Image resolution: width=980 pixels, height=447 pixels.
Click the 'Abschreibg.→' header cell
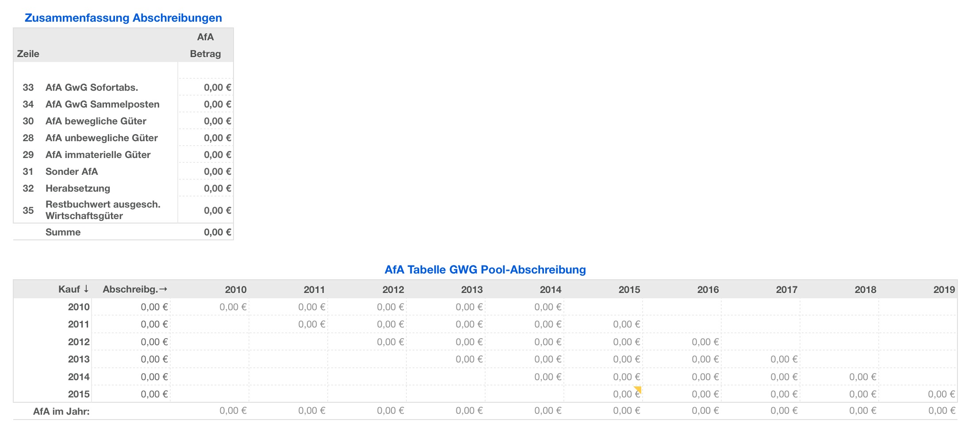coord(135,289)
